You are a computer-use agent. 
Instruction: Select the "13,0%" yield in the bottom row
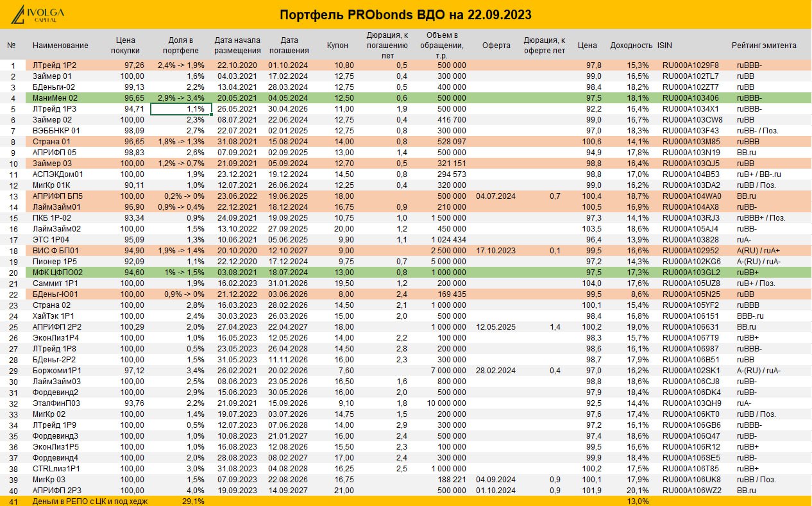pos(638,502)
